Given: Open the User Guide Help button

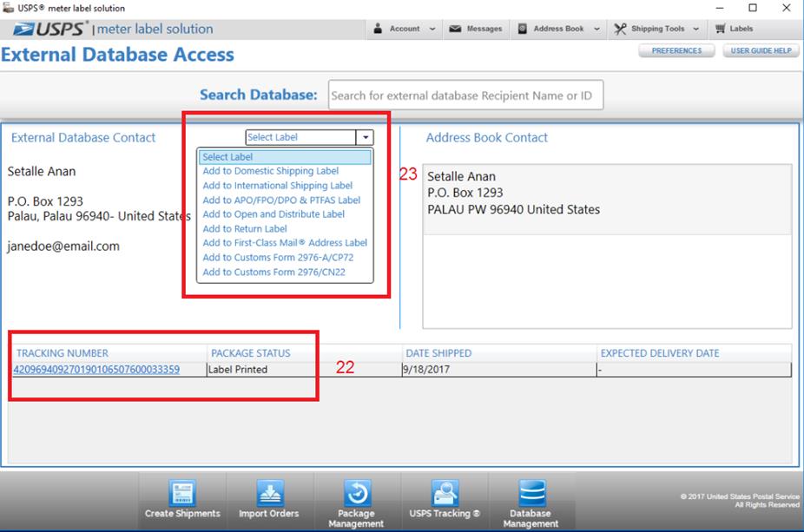Looking at the screenshot, I should point(761,50).
